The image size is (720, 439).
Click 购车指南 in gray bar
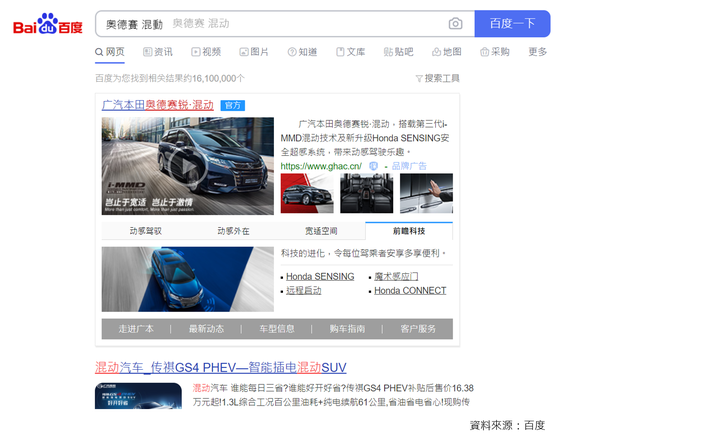tap(347, 329)
